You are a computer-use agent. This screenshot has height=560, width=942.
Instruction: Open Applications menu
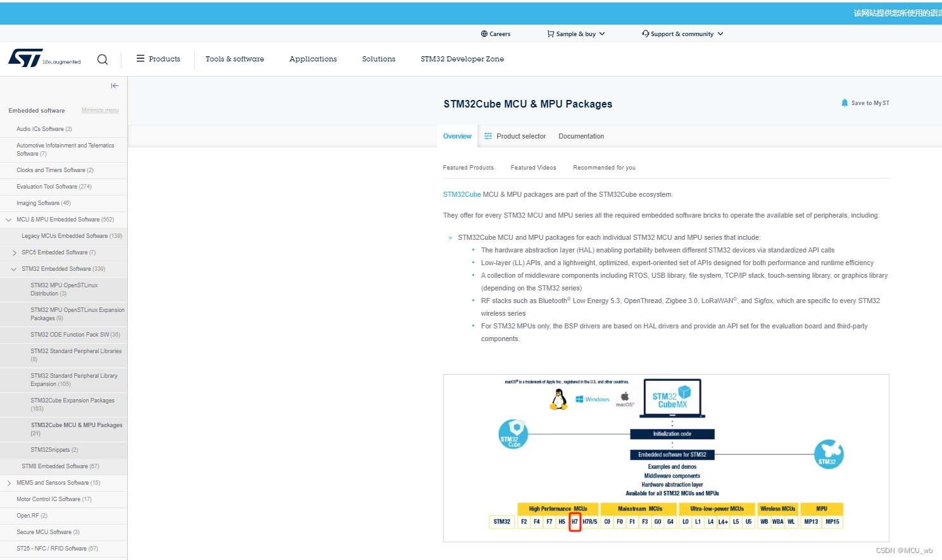point(313,59)
